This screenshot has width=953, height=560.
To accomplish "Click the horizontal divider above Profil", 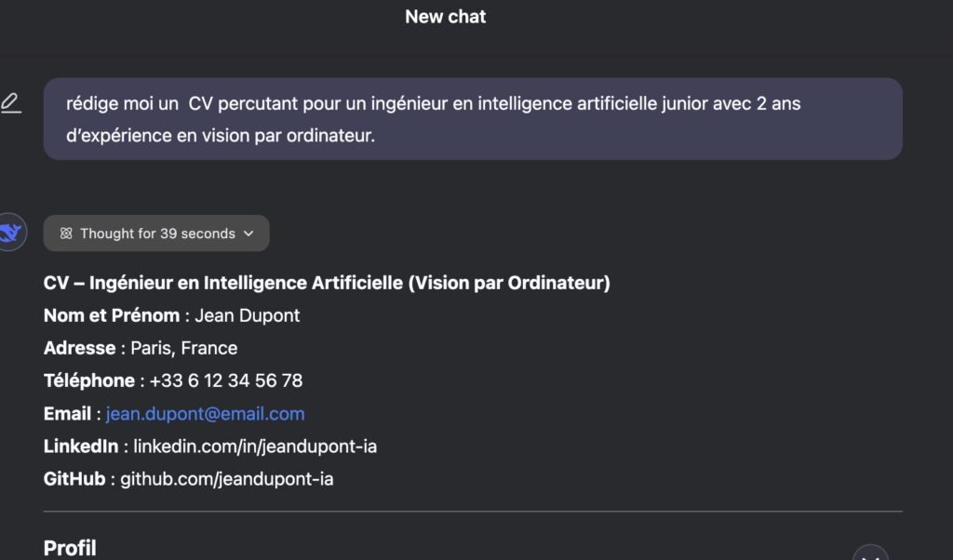I will 473,512.
